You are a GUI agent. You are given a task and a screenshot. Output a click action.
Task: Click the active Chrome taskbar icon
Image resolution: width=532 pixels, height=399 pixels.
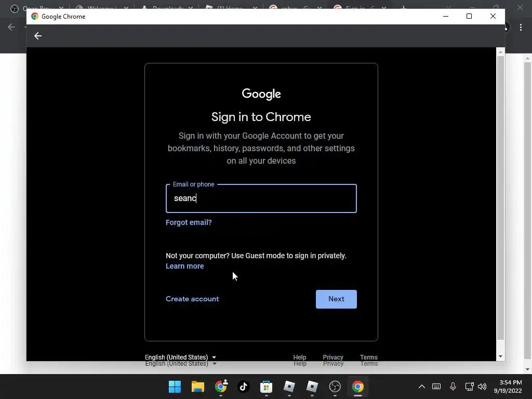[357, 387]
